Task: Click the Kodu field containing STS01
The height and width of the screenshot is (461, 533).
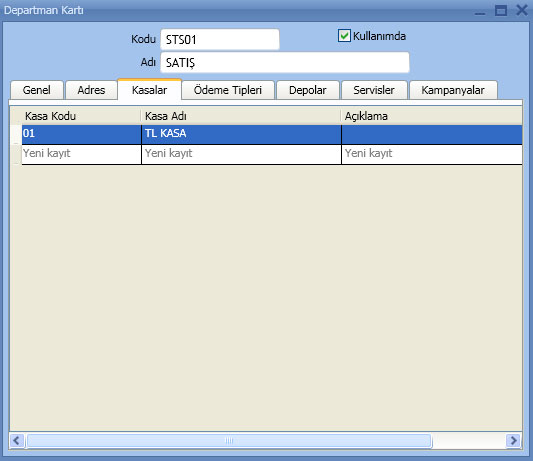Action: pyautogui.click(x=220, y=40)
